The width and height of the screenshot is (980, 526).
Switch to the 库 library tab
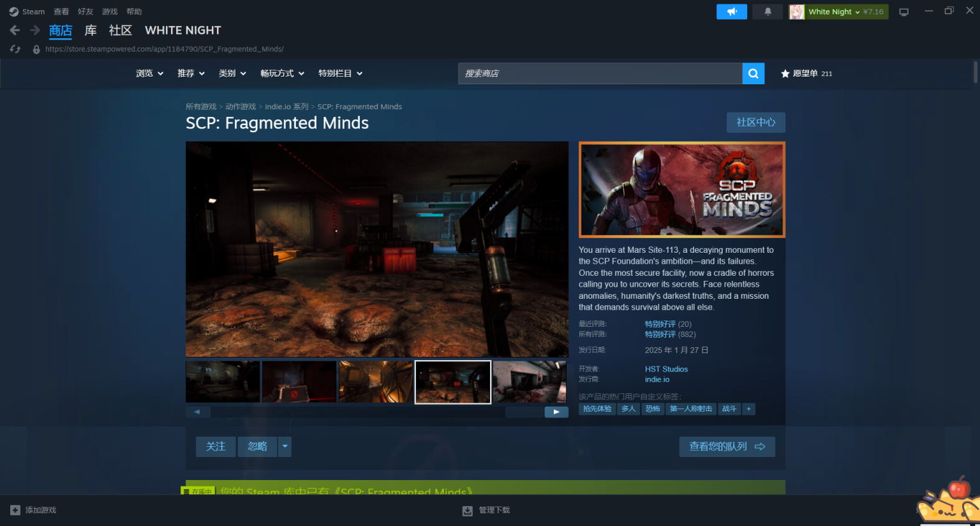pyautogui.click(x=91, y=30)
